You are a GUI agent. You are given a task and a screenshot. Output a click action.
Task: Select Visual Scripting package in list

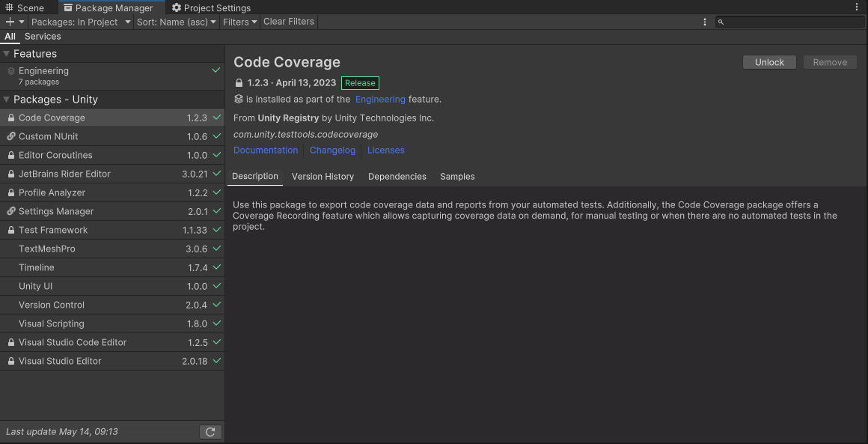point(52,324)
